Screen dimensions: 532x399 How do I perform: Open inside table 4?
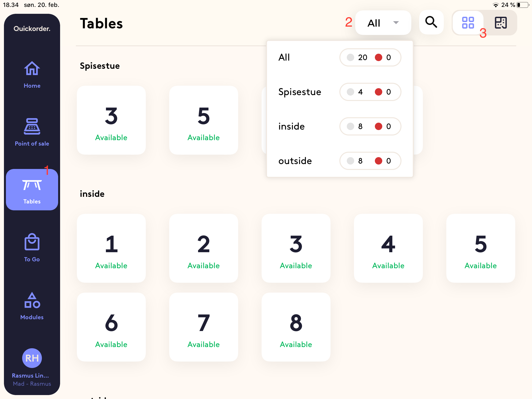[388, 248]
